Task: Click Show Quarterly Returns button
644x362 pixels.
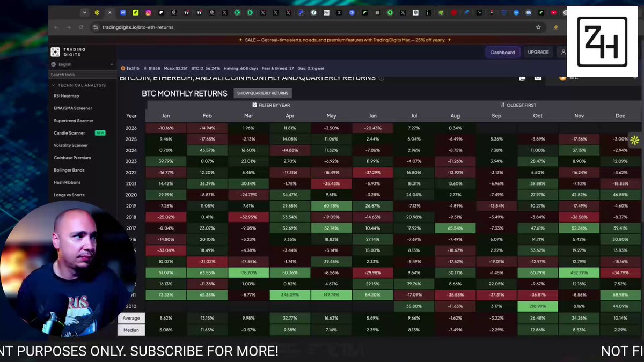Action: (x=262, y=93)
